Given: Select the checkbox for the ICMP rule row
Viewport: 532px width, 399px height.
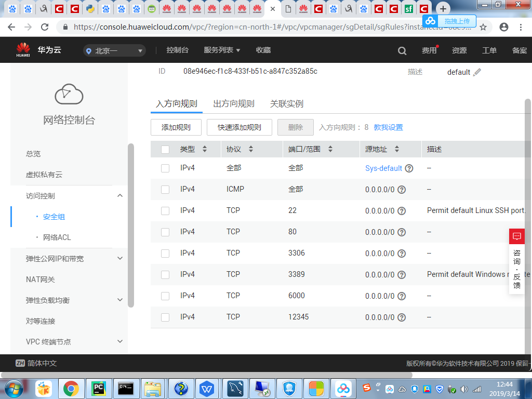Looking at the screenshot, I should tap(165, 189).
